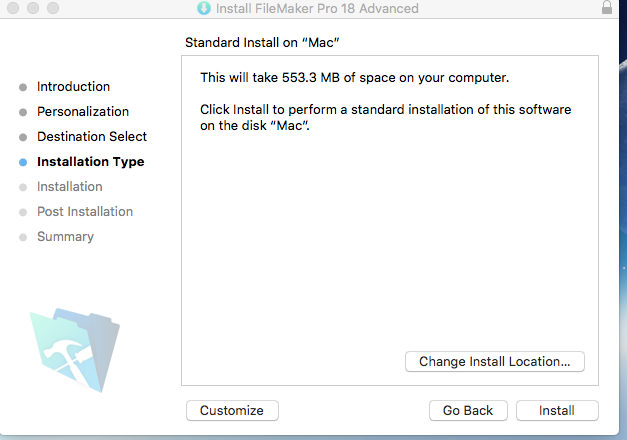Viewport: 627px width, 440px height.
Task: Select the Installation Type step
Action: tap(91, 162)
